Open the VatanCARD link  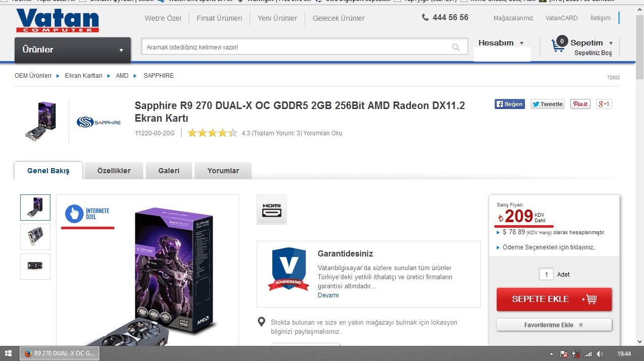(562, 18)
